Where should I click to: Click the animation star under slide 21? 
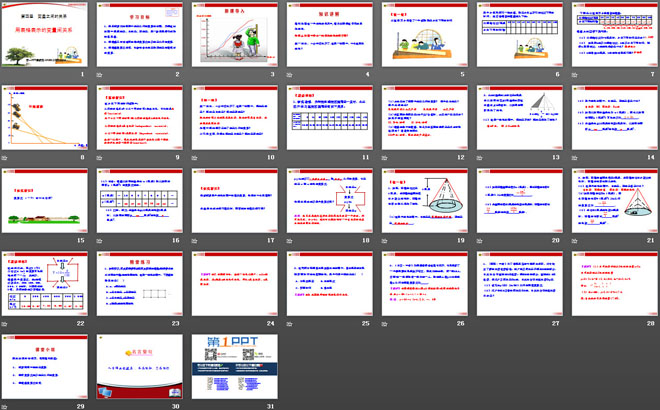[x=575, y=241]
